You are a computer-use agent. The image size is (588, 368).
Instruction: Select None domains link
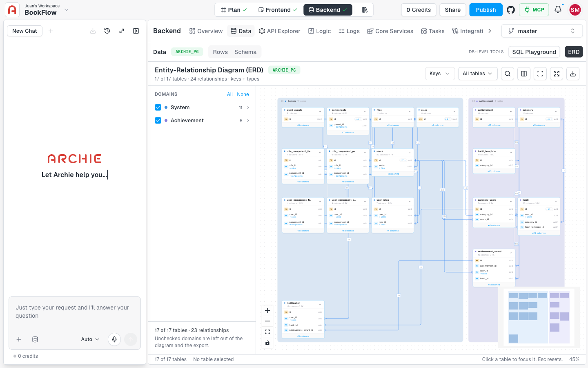tap(243, 94)
